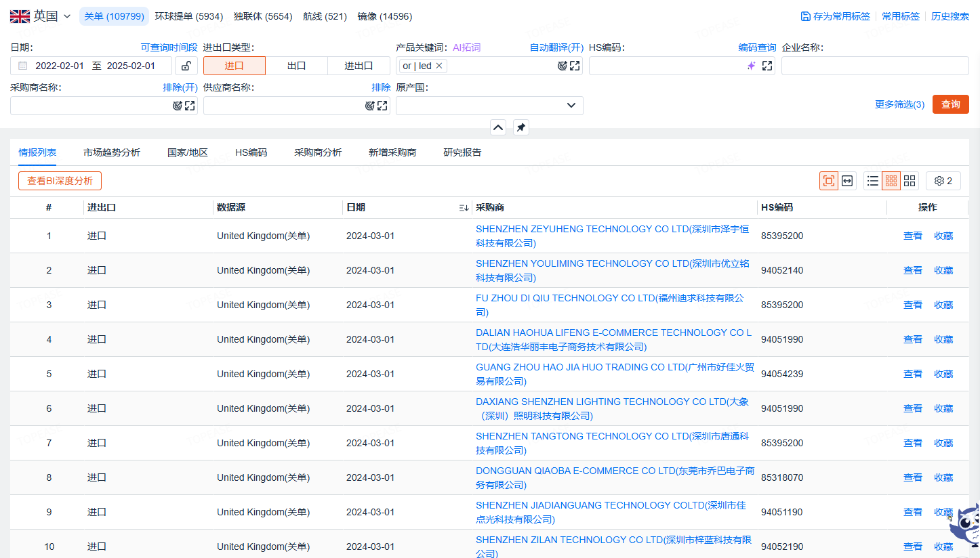Click the lock icon beside the date range
This screenshot has height=558, width=980.
pyautogui.click(x=186, y=66)
